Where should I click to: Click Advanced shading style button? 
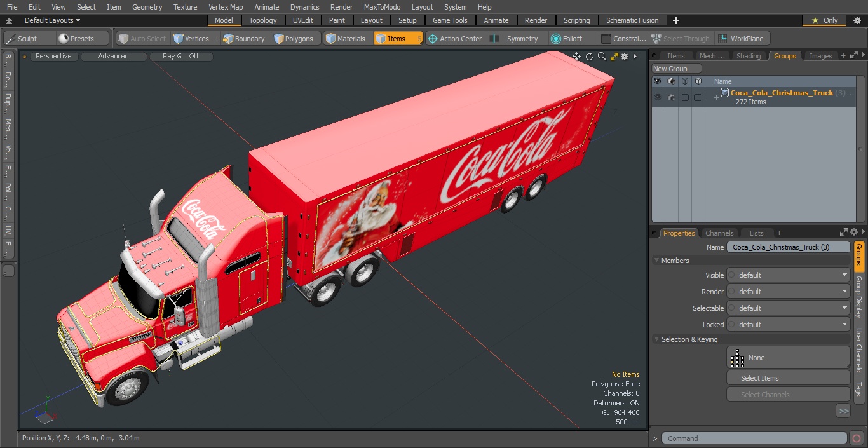pyautogui.click(x=113, y=57)
